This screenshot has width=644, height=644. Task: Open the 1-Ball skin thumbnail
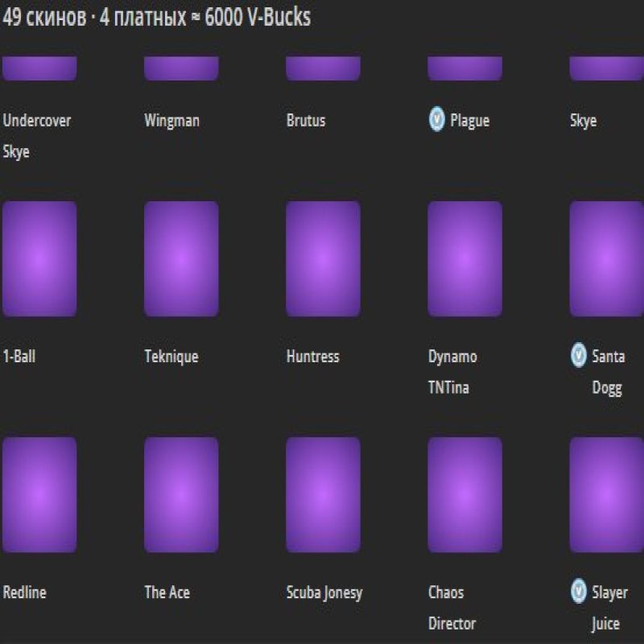[x=39, y=258]
